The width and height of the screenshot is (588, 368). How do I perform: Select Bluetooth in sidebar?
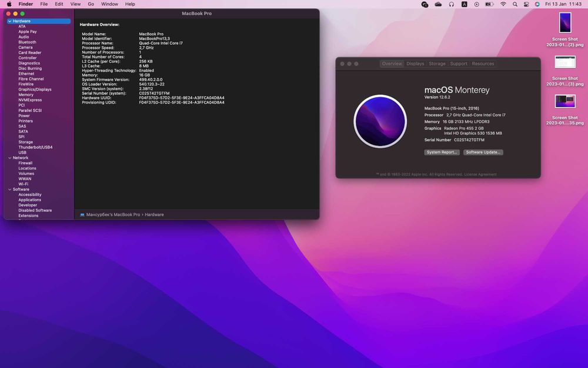[28, 42]
